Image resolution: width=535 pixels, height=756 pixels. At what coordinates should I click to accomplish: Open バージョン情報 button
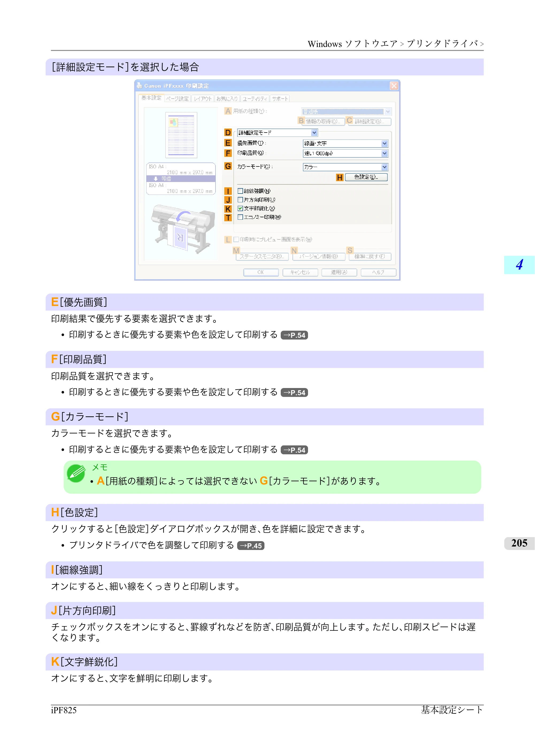click(318, 257)
